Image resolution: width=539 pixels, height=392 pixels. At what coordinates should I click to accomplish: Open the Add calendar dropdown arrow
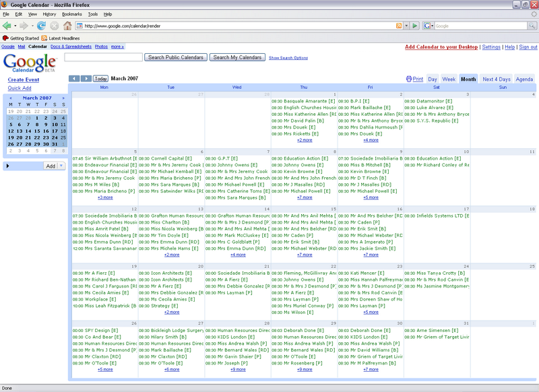pos(61,166)
